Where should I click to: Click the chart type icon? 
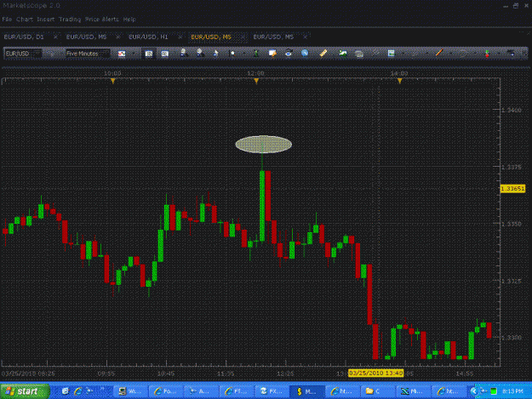click(x=122, y=54)
